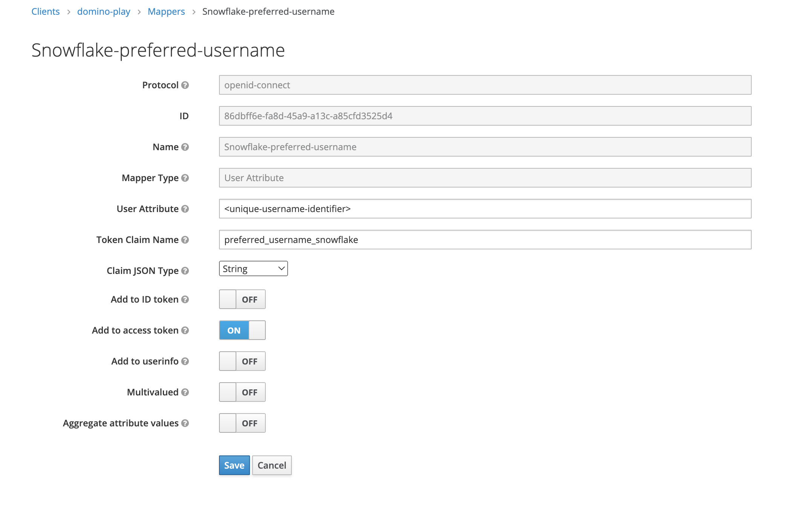This screenshot has width=812, height=529.
Task: Click the help icon next to Claim JSON Type
Action: click(x=185, y=271)
